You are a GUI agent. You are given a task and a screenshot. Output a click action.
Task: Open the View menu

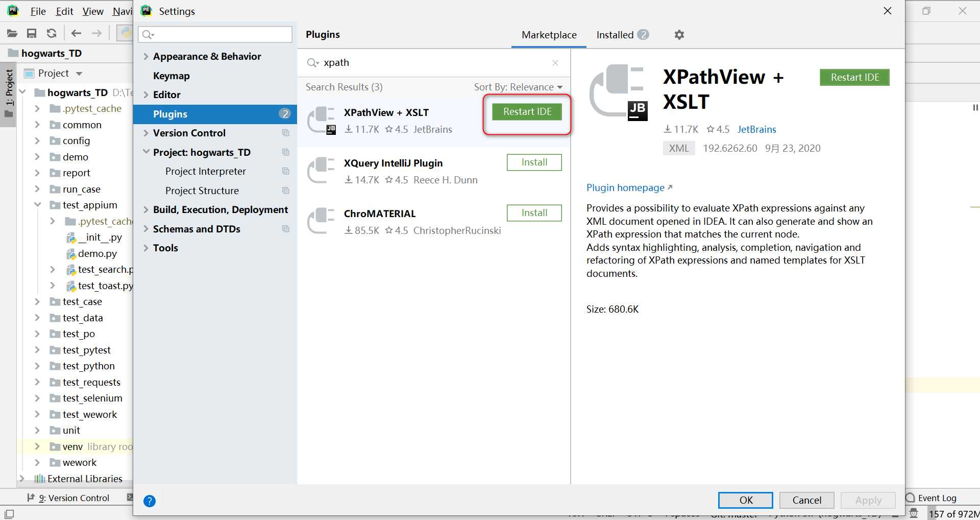pos(93,11)
